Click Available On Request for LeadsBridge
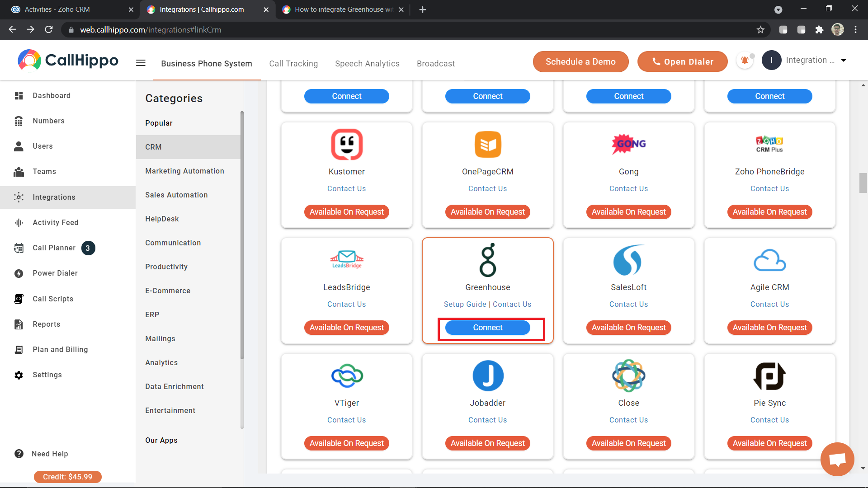 (x=347, y=328)
